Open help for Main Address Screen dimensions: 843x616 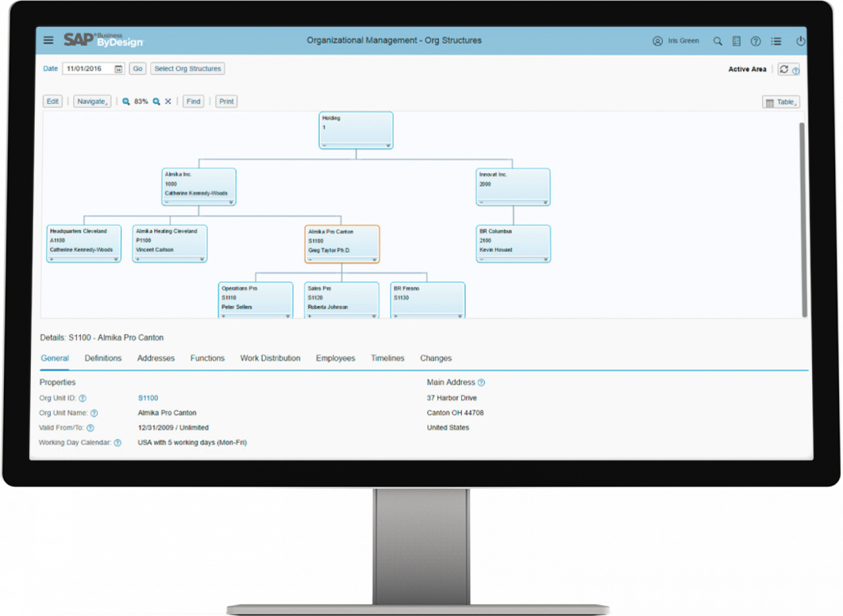click(481, 383)
